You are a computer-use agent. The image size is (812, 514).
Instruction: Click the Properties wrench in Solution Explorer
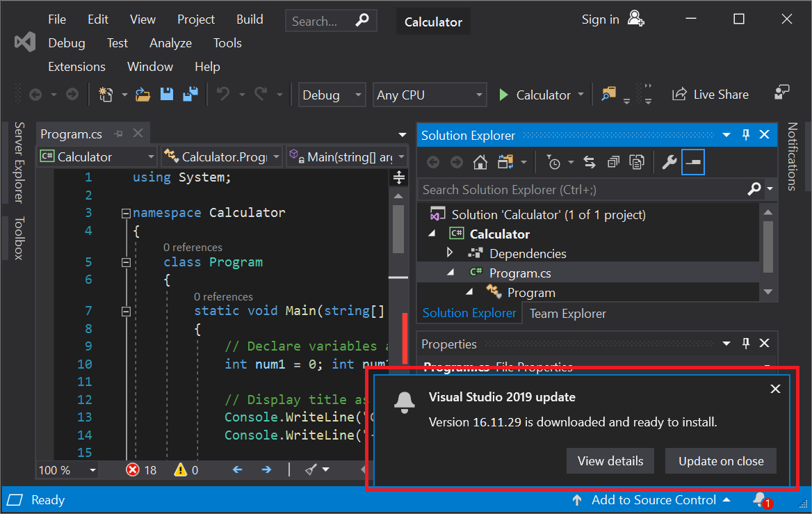click(668, 161)
